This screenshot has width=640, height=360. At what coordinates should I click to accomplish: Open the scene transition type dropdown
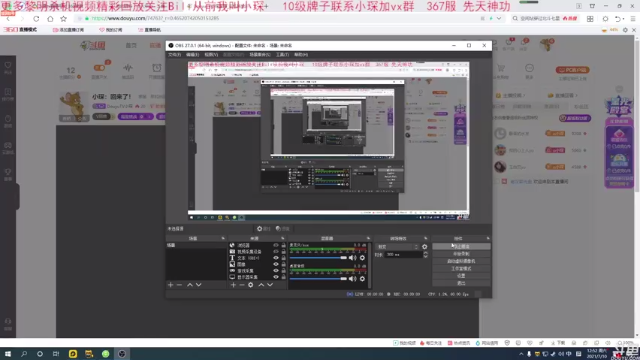point(398,247)
